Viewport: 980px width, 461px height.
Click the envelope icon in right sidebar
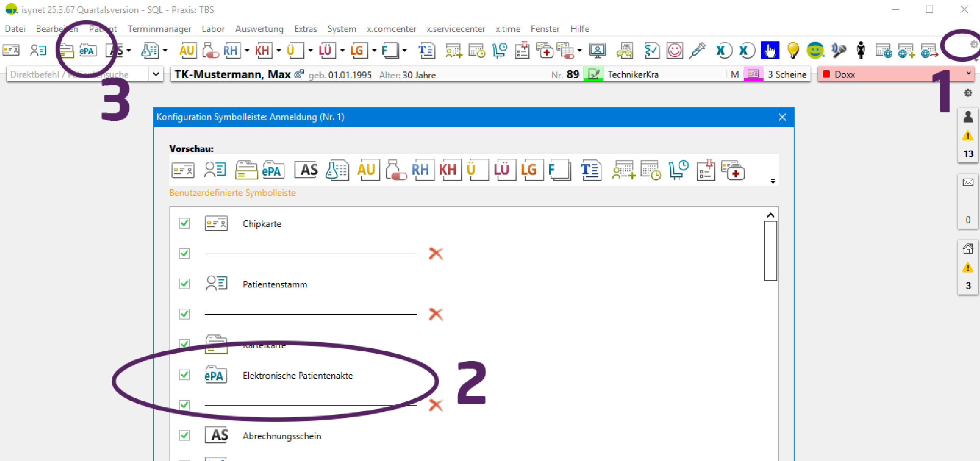[x=968, y=183]
